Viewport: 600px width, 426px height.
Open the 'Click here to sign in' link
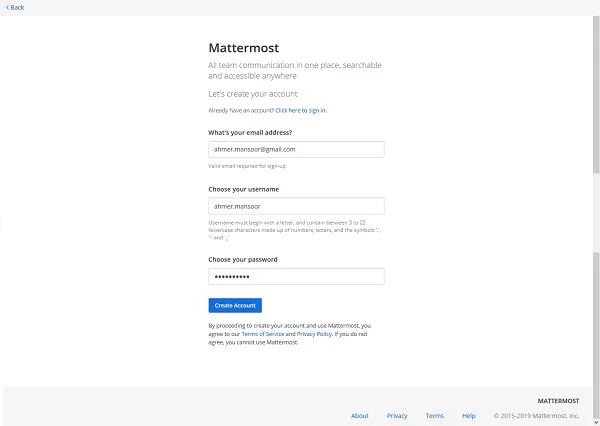tap(301, 111)
